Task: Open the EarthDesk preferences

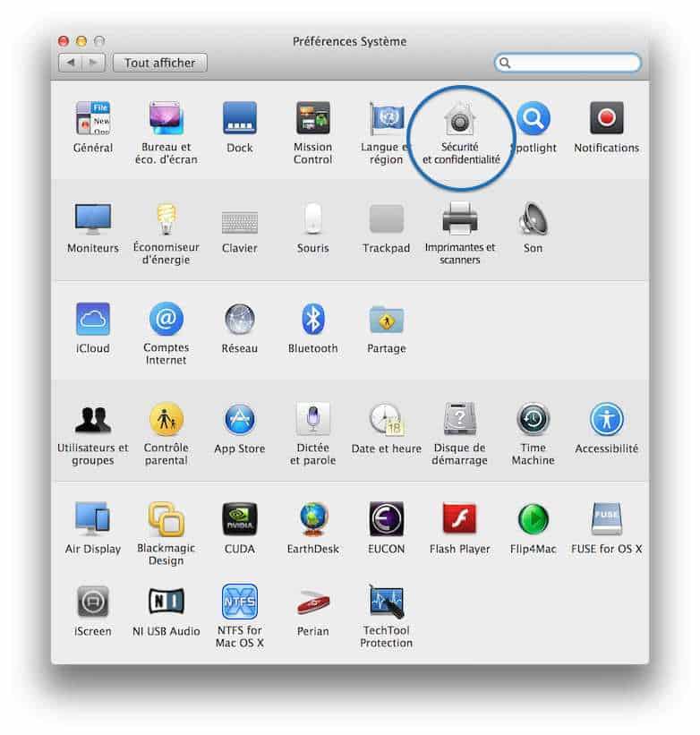Action: [312, 519]
